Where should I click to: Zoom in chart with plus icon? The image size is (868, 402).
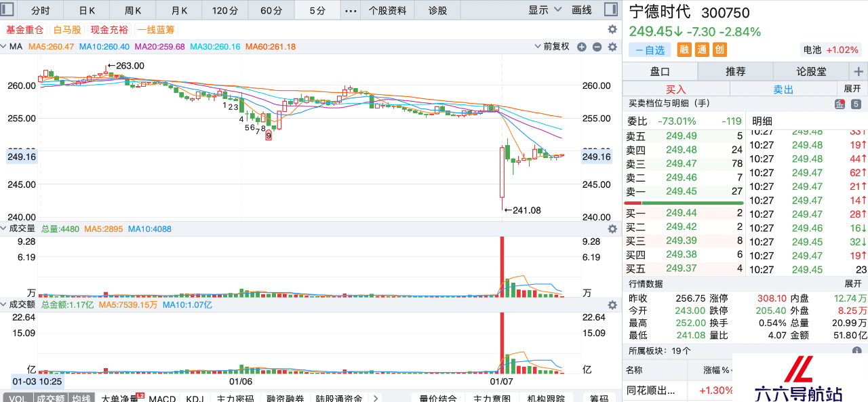tap(582, 47)
